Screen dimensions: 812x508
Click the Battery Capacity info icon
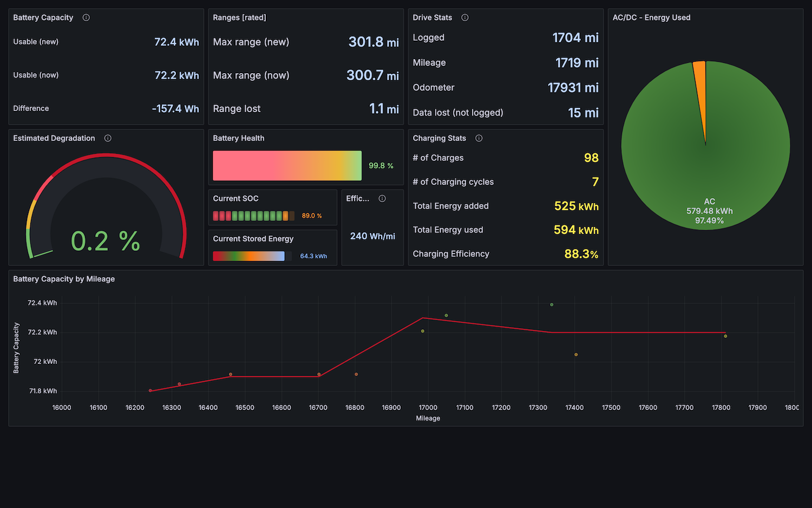coord(86,17)
